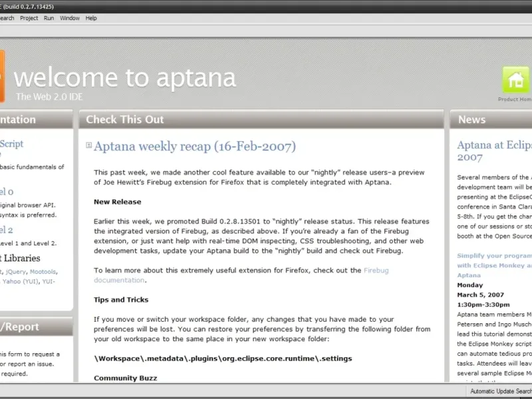Click the Yahoo (YUI) library link

pyautogui.click(x=21, y=281)
